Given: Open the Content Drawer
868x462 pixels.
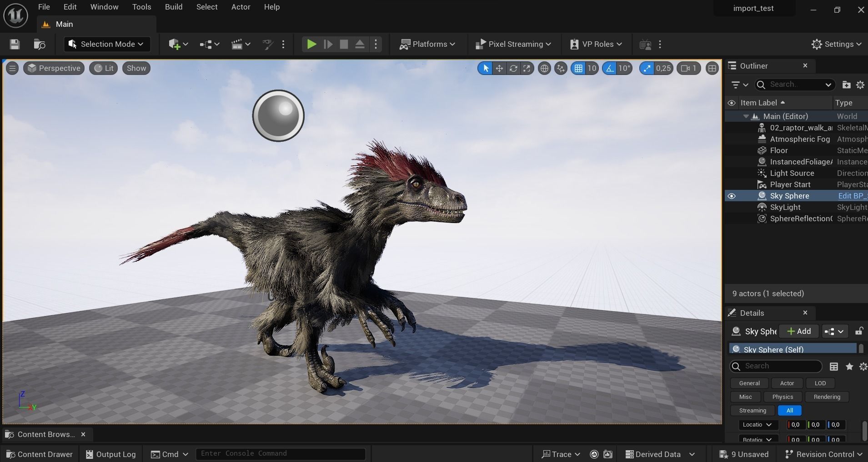Looking at the screenshot, I should point(40,454).
